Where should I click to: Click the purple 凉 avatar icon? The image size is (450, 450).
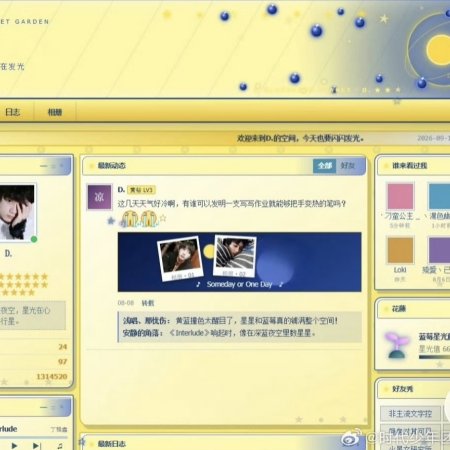coord(99,197)
